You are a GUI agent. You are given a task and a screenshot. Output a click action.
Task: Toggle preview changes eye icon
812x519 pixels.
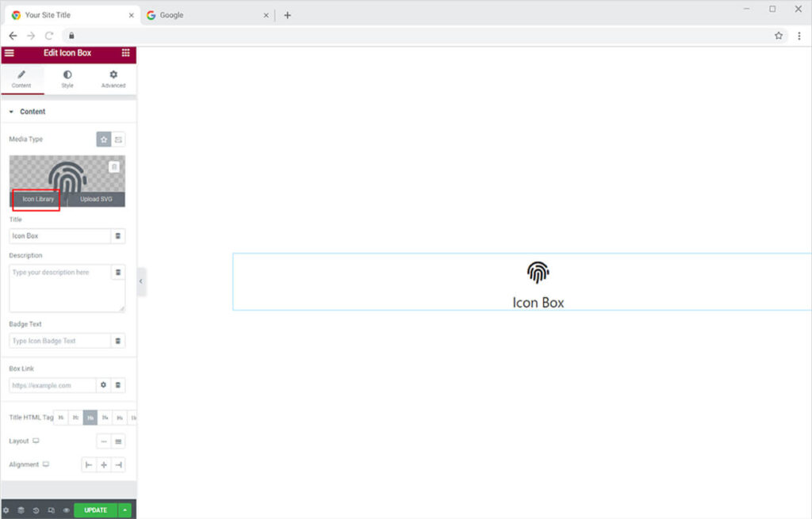pyautogui.click(x=66, y=510)
